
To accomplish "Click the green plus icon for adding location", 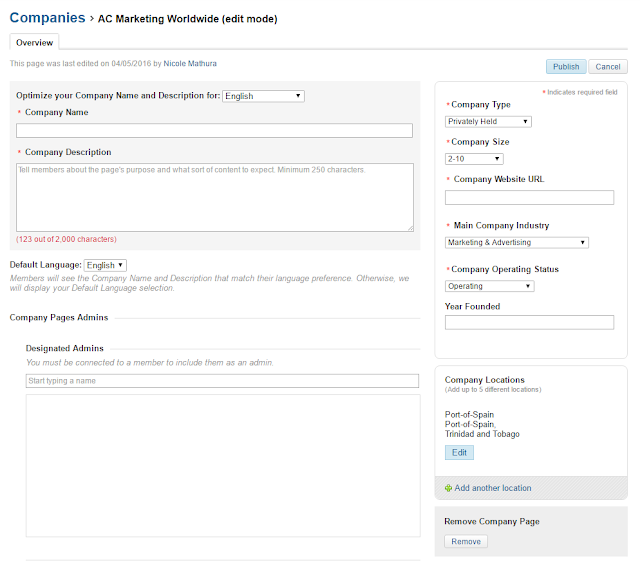I will [448, 488].
